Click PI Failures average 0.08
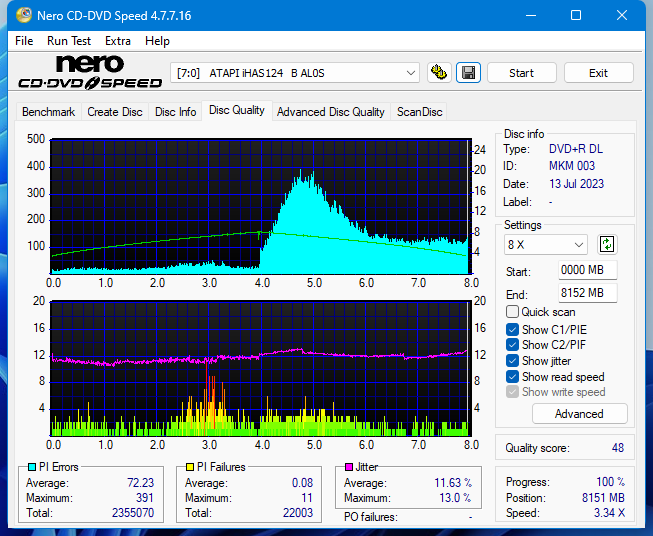This screenshot has width=653, height=536. pos(302,483)
